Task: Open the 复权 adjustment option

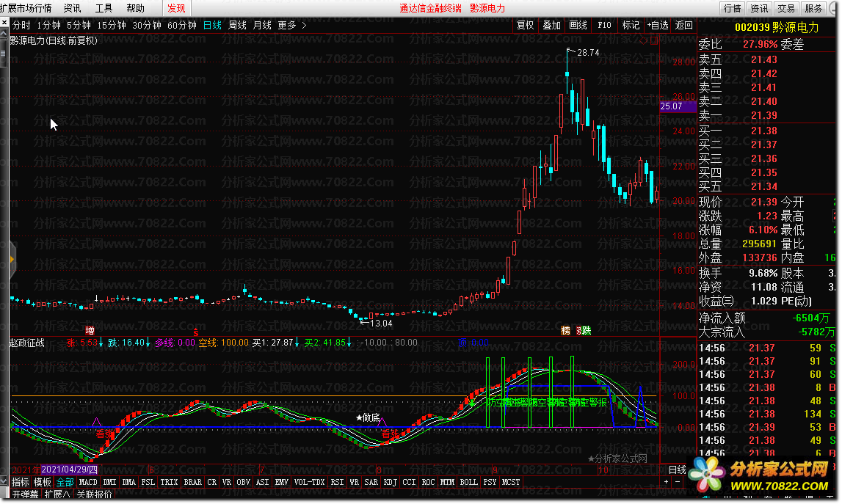Action: 525,25
